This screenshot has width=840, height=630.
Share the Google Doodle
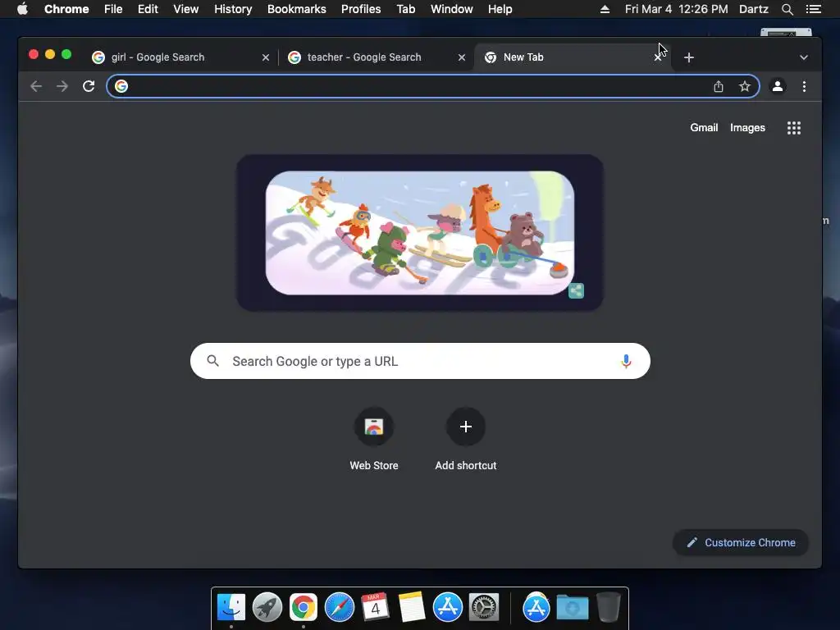(576, 291)
